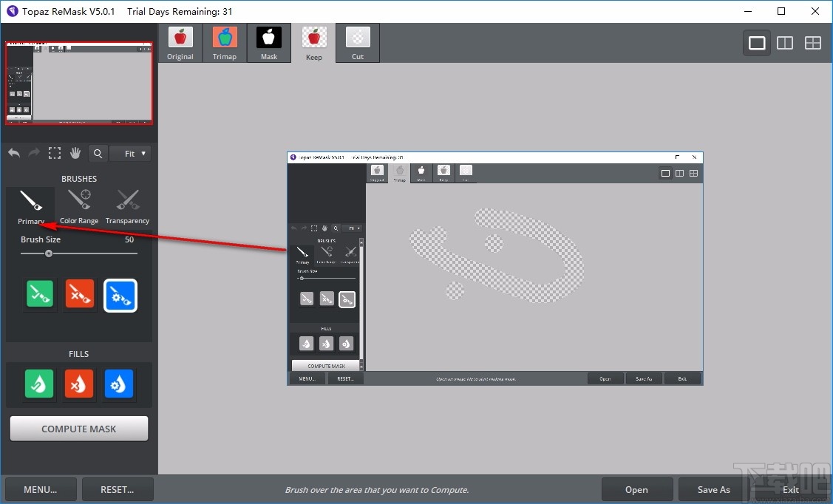Screen dimensions: 833x504
Task: Minimize the Topaz ReMask window
Action: [748, 11]
